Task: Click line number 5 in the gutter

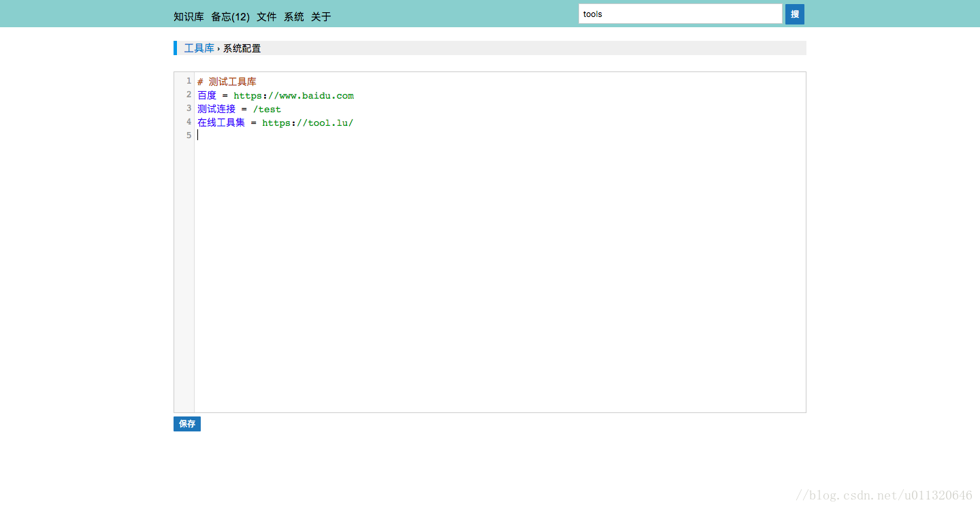Action: point(189,135)
